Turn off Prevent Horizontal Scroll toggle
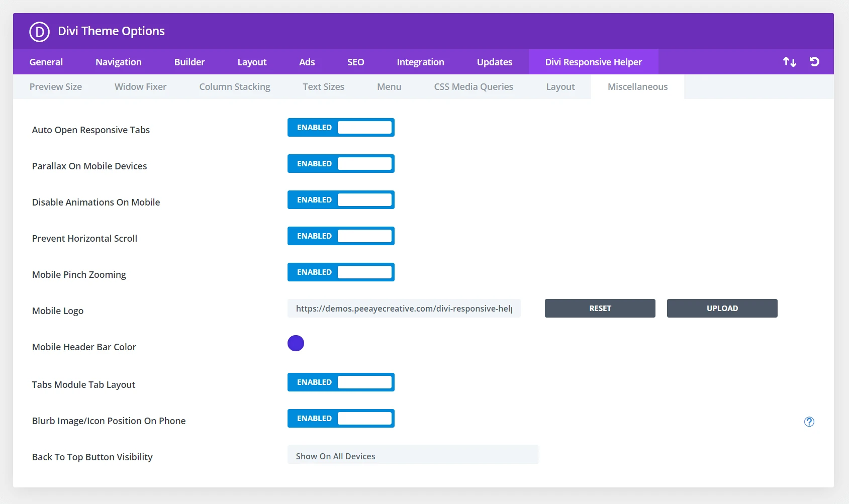The image size is (849, 504). (341, 236)
